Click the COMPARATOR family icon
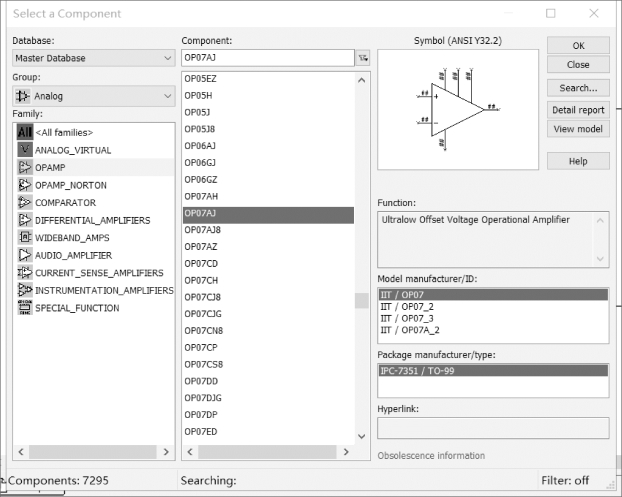 click(x=25, y=202)
